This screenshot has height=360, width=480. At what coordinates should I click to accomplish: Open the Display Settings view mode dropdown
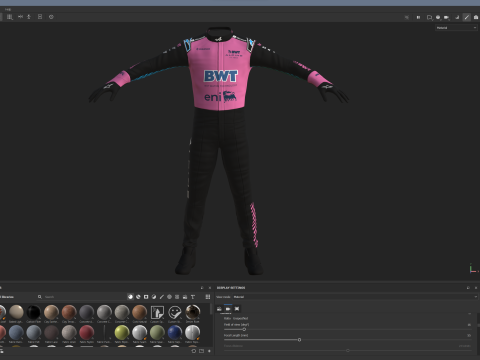coord(355,297)
